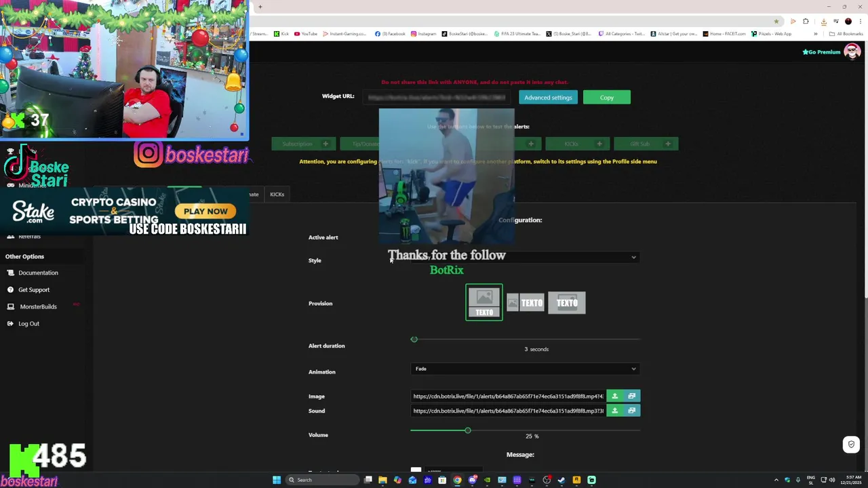Click the Advanced settings button
This screenshot has height=488, width=868.
point(548,98)
